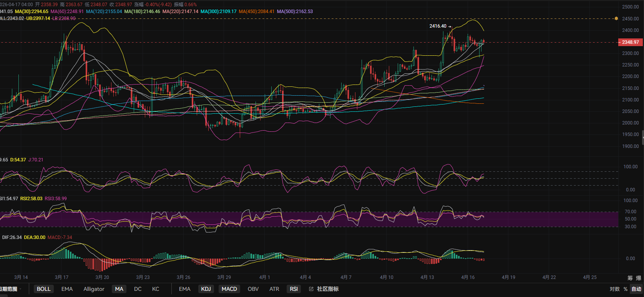Enable the Alligator indicator
Viewport: 644px width, 297px height.
94,289
